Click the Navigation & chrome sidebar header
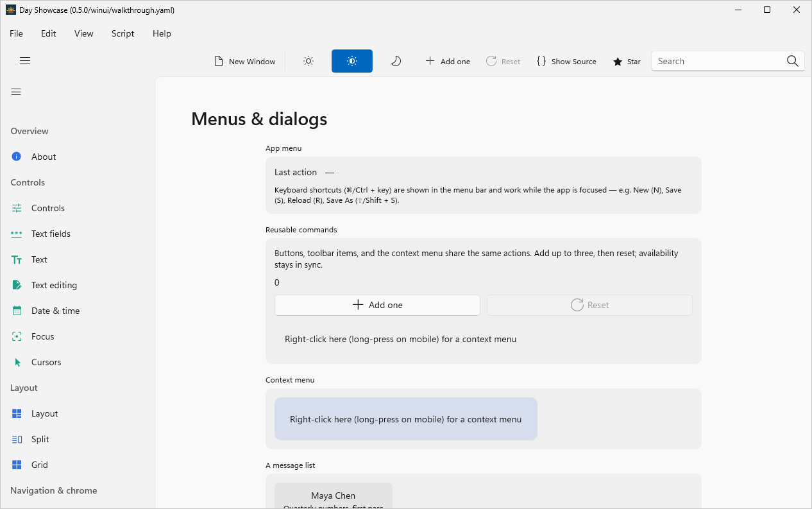The image size is (812, 509). tap(54, 490)
